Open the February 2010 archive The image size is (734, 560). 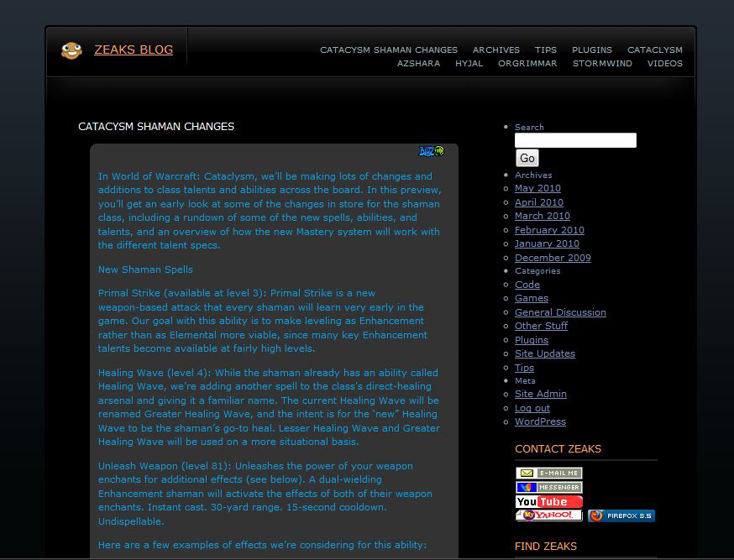(x=549, y=230)
